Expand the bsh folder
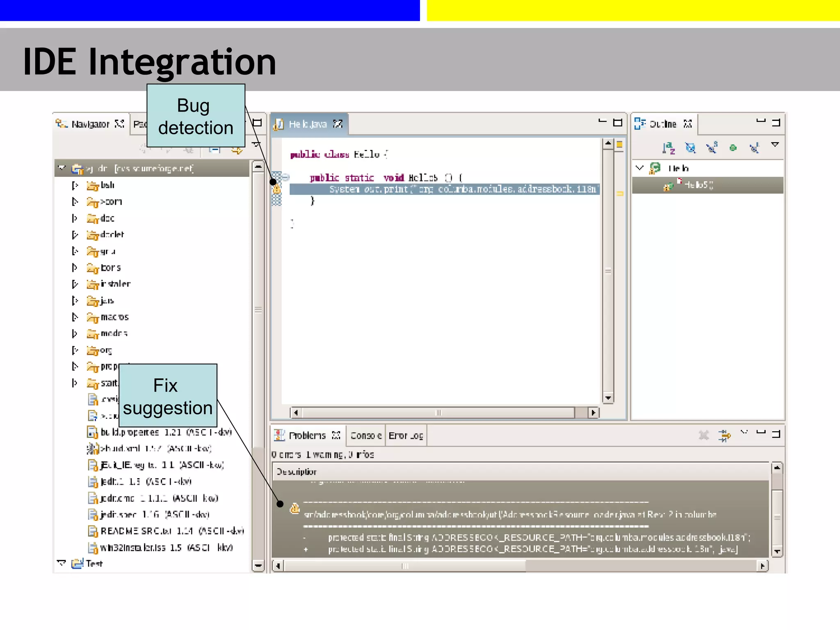The height and width of the screenshot is (630, 840). pyautogui.click(x=75, y=185)
